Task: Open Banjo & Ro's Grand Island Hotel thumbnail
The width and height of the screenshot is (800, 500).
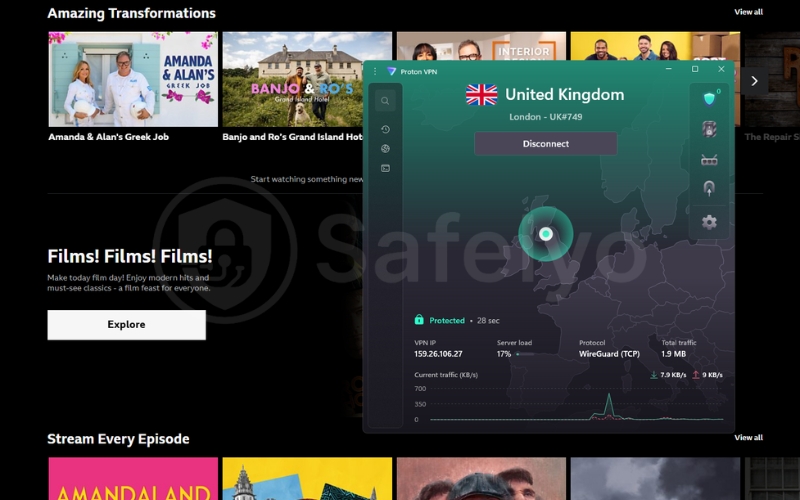Action: [292, 79]
